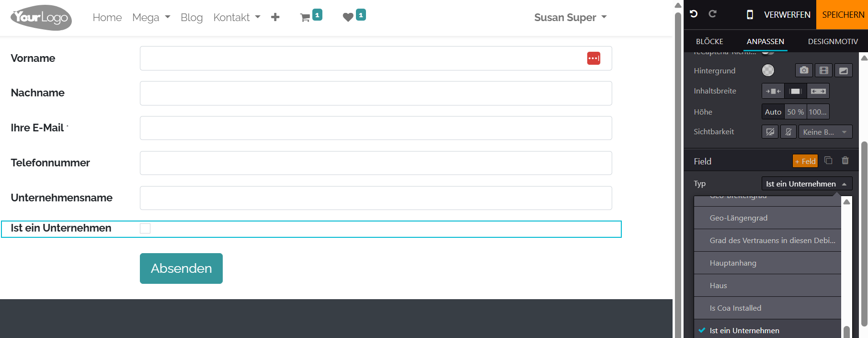Open the DESIGNMOTIV tab
Image resolution: width=868 pixels, height=338 pixels.
tap(833, 42)
